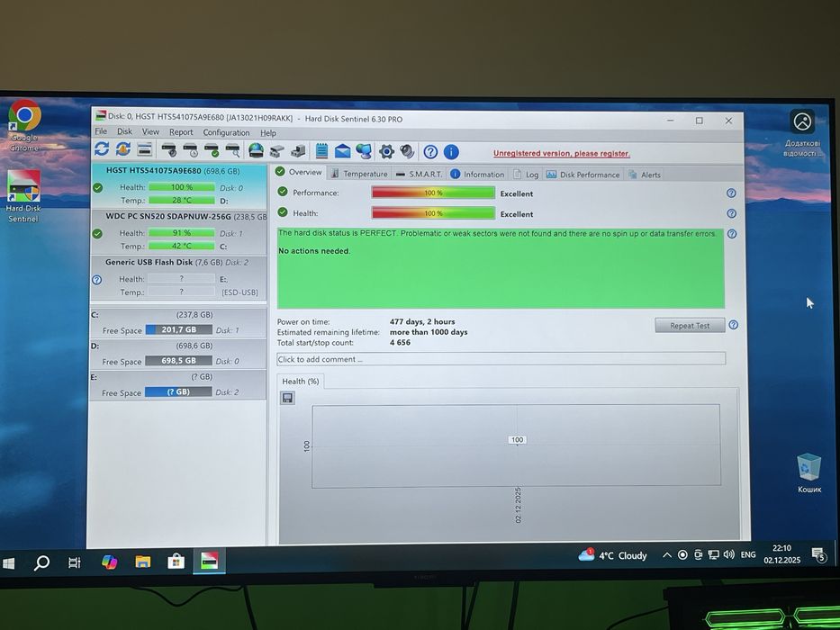Click the Hard Disk Sentinel desktop shortcut
The height and width of the screenshot is (630, 840).
point(23,196)
